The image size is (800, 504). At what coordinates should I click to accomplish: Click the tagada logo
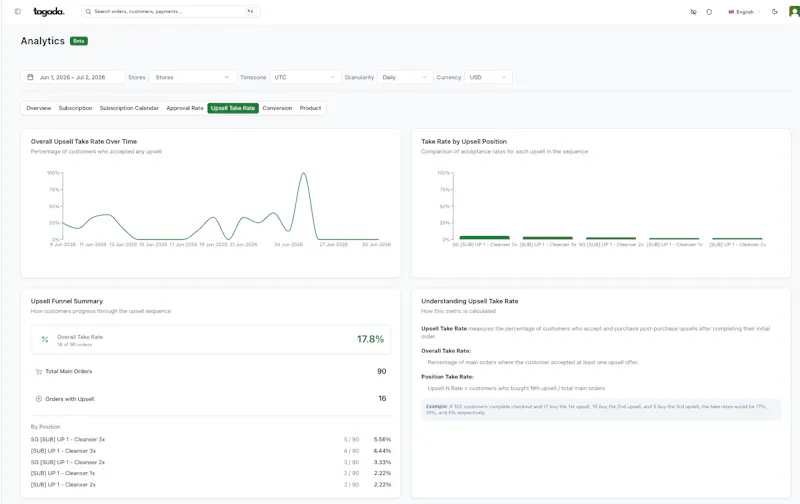coord(48,12)
